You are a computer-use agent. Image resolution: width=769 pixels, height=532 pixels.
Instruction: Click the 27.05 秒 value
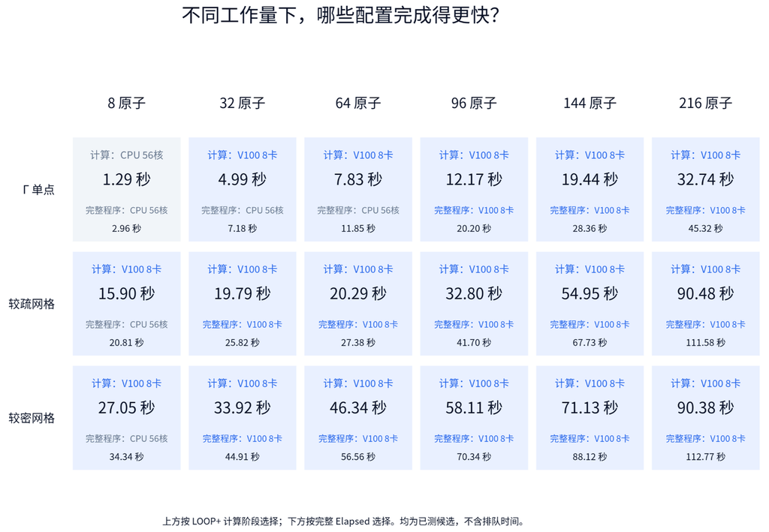126,407
